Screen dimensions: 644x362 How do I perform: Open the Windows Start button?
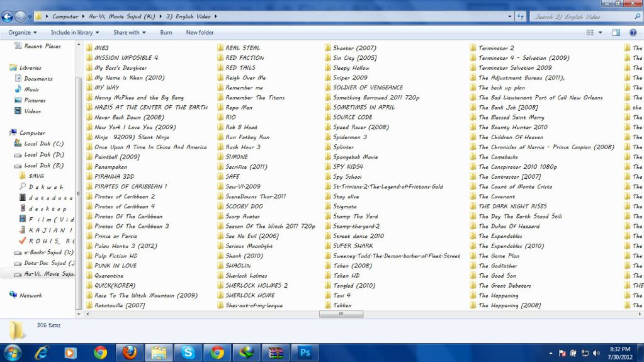point(13,353)
